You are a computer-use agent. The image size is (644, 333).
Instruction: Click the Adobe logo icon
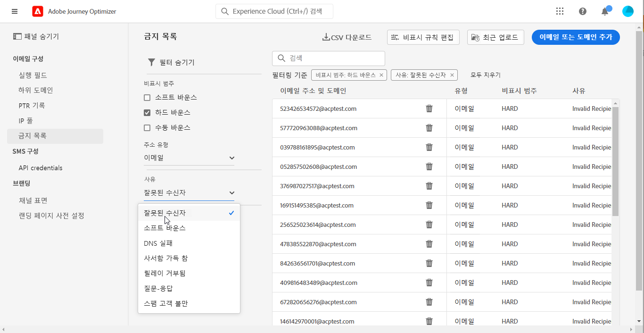tap(38, 11)
